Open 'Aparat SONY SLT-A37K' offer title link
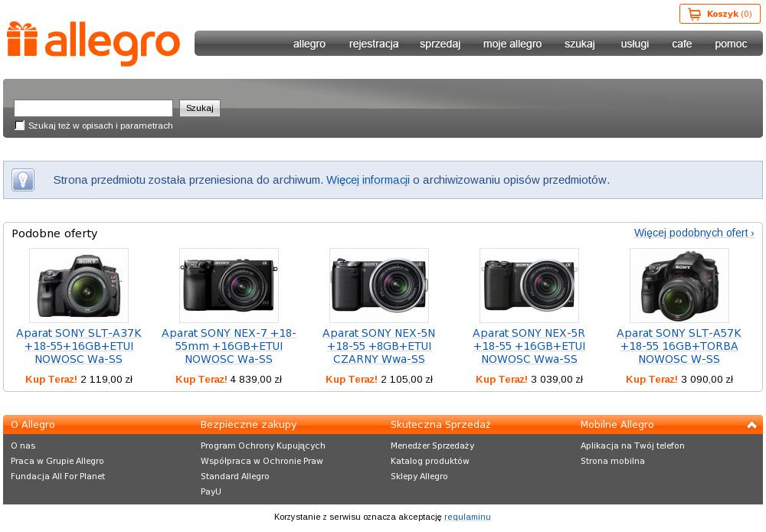 79,346
